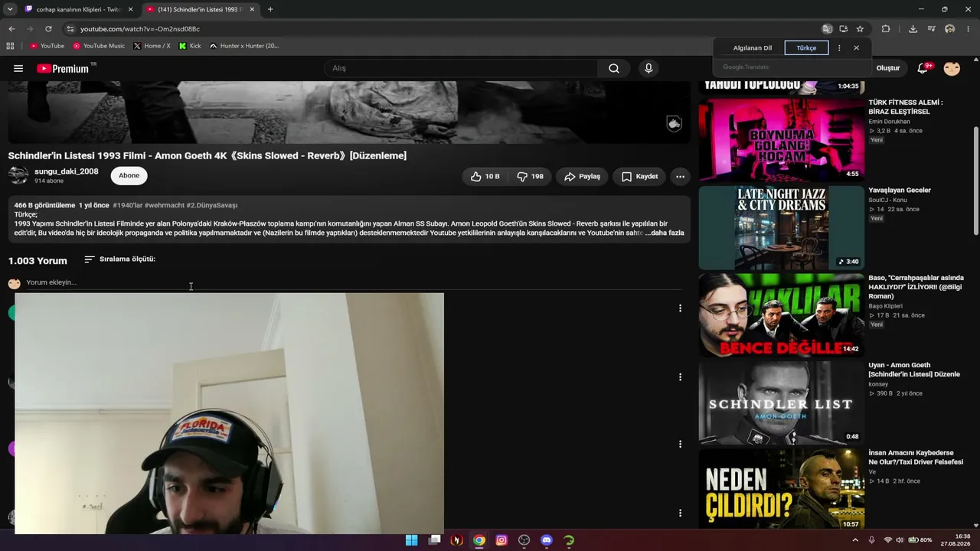Screen dimensions: 980x551
Task: Click the Google Translate address bar icon
Action: [827, 29]
